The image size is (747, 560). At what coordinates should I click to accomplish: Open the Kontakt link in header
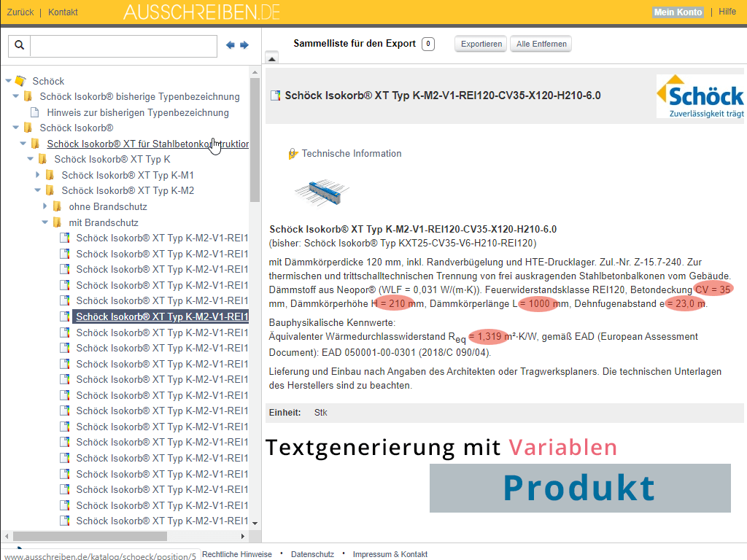[63, 12]
